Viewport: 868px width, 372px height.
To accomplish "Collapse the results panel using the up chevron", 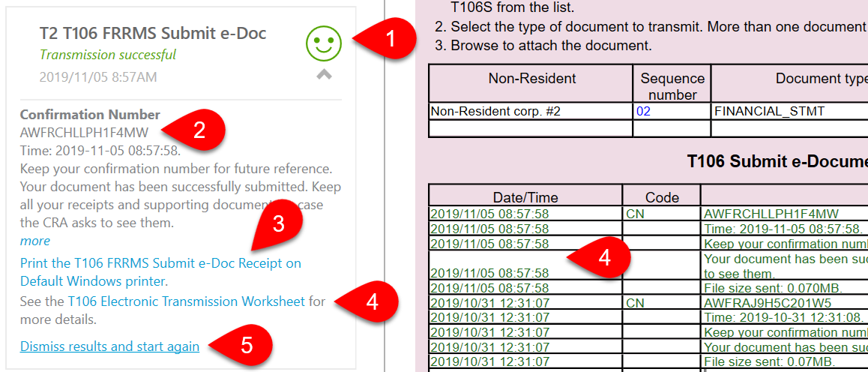I will pos(324,74).
